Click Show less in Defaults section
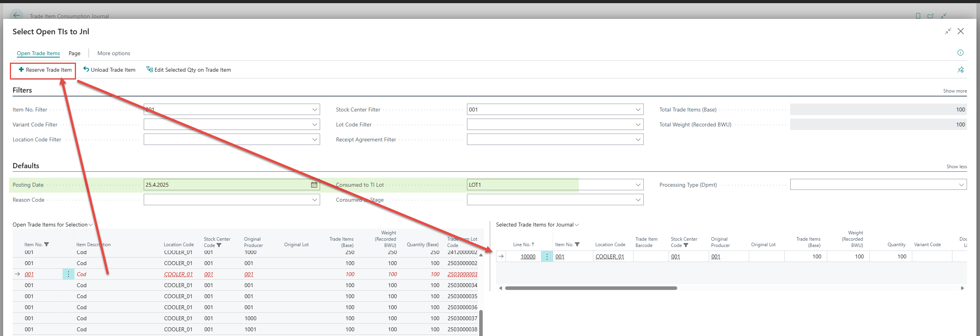Viewport: 980px width, 336px height. click(956, 167)
